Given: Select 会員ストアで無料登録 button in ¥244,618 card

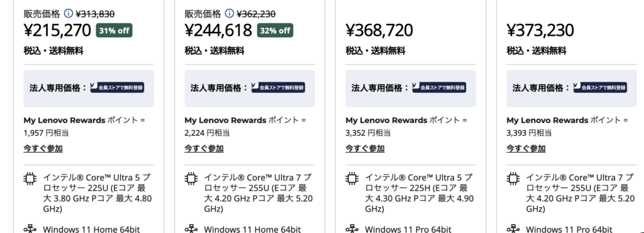Looking at the screenshot, I should coord(278,87).
